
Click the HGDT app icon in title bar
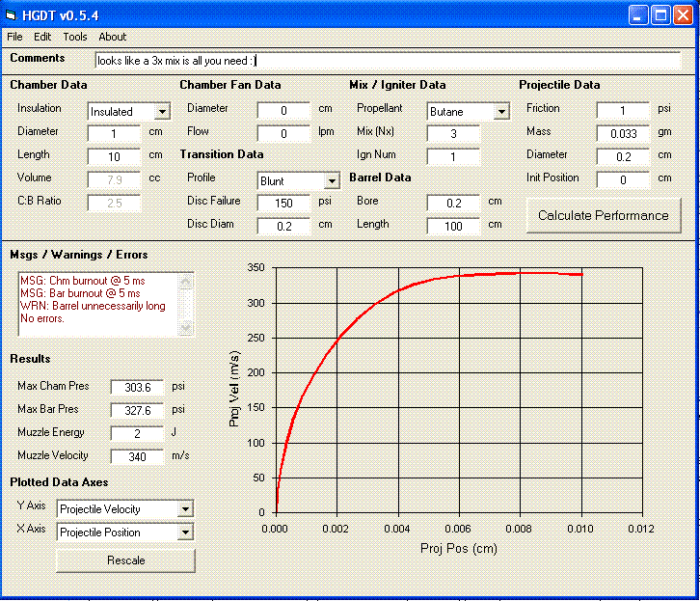pos(13,14)
